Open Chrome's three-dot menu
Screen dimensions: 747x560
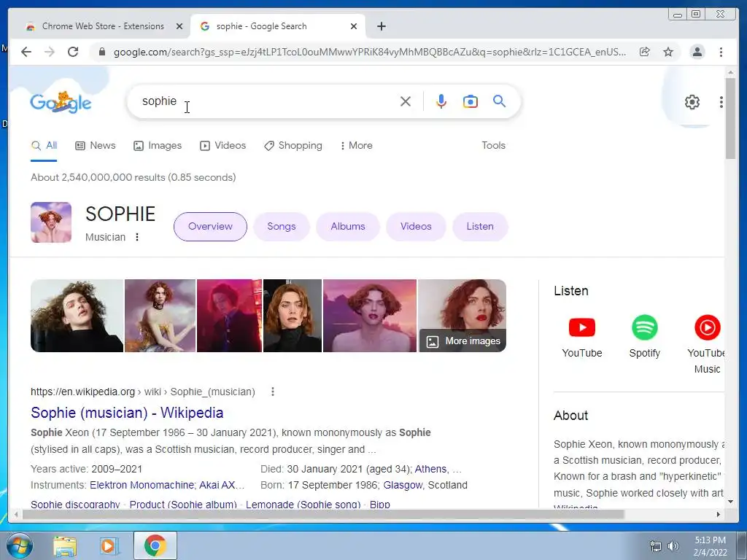click(x=721, y=52)
